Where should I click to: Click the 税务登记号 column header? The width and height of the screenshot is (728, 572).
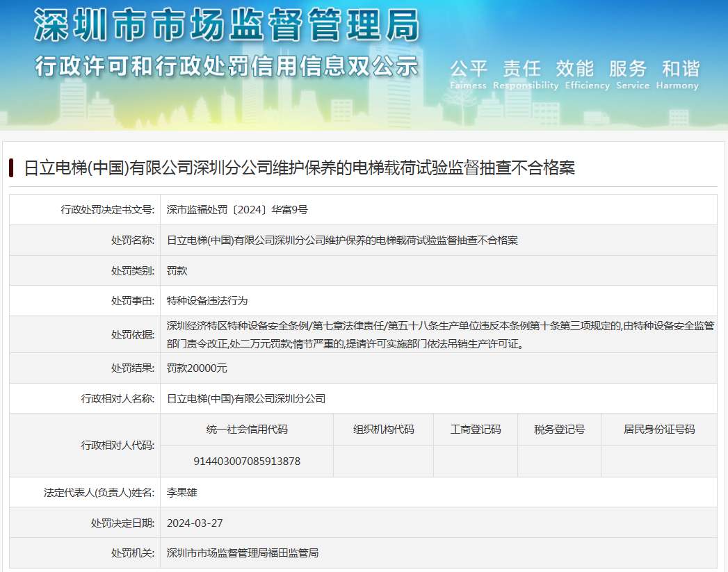(560, 430)
